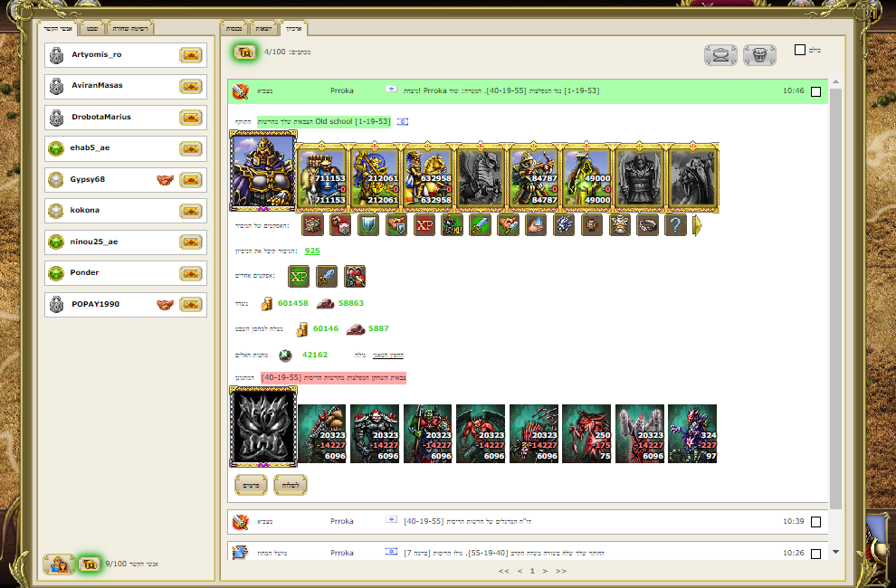Screen dimensions: 896x588
Task: Open the outgoing messages tab (יוצאות)
Action: point(263,29)
